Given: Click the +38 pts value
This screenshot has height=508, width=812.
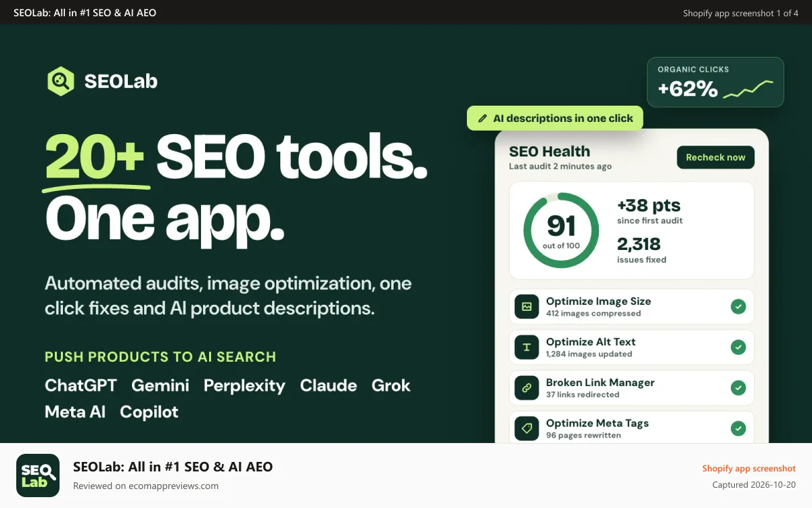Looking at the screenshot, I should (648, 205).
